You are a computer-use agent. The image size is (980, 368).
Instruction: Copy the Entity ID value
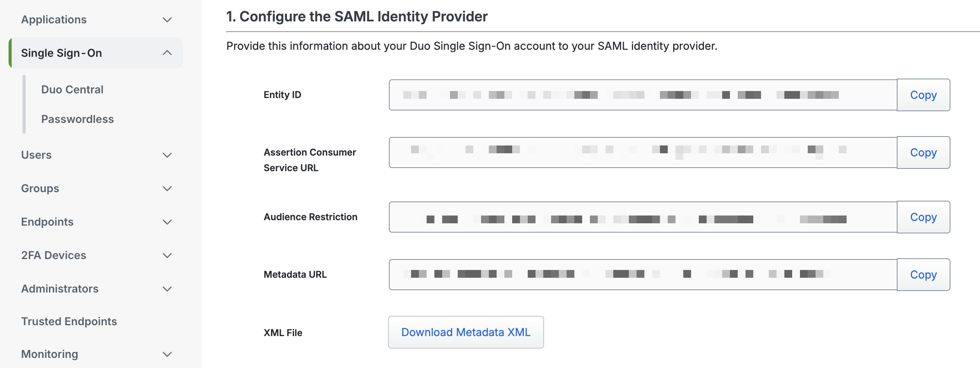pos(923,95)
